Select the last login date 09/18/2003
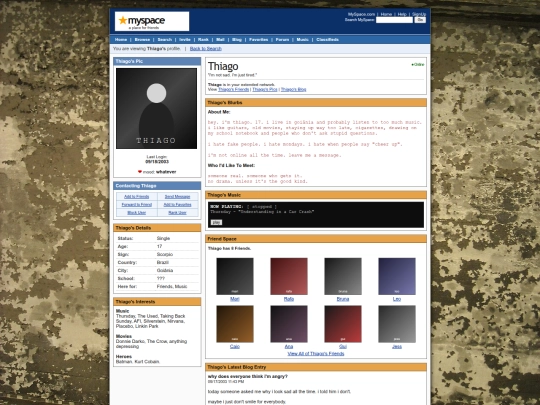 click(x=157, y=162)
